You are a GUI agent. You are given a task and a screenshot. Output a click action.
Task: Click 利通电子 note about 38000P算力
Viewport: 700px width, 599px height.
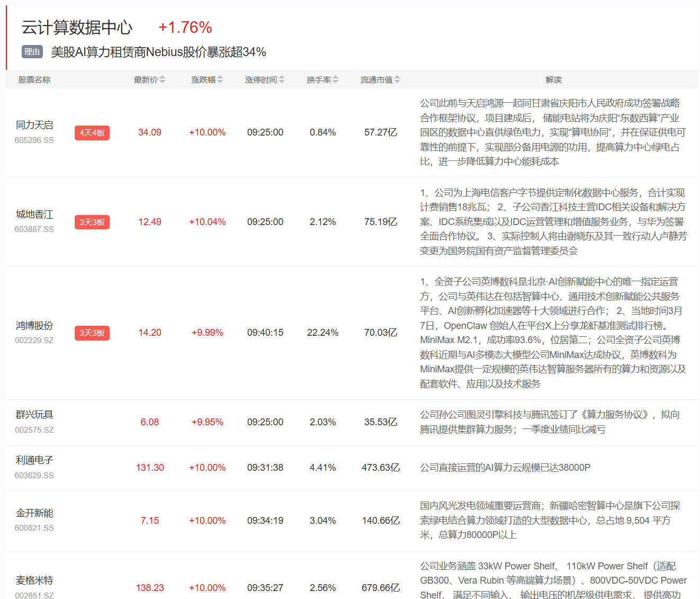[505, 468]
